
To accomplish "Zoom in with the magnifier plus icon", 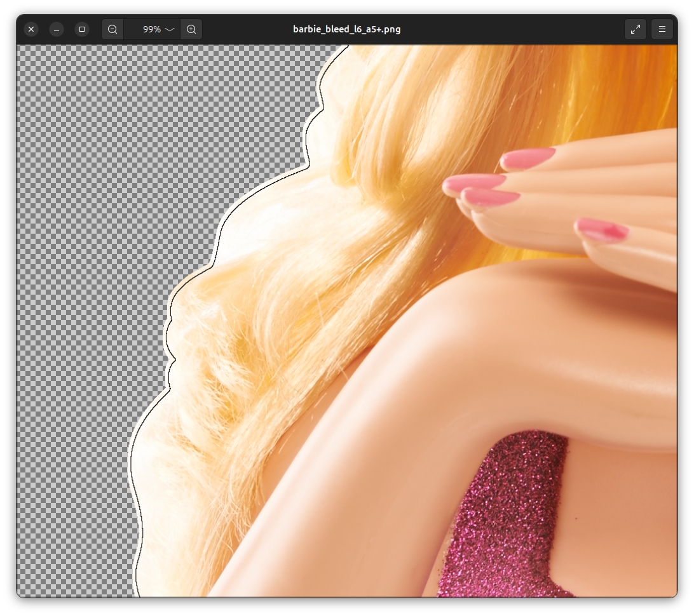I will pos(191,29).
